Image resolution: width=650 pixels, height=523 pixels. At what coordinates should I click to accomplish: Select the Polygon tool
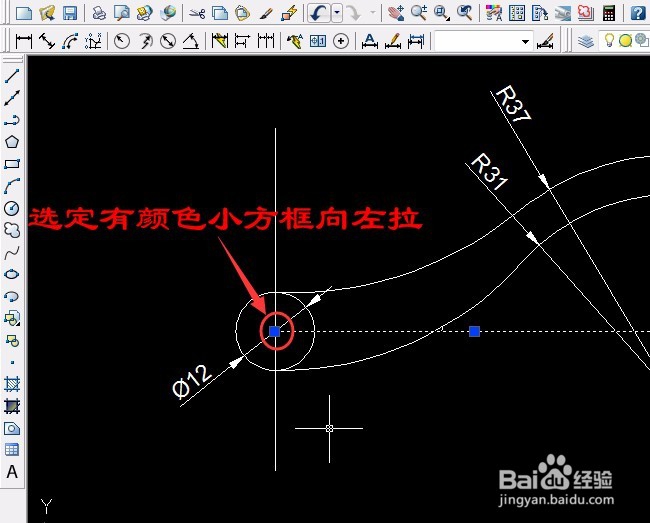12,142
